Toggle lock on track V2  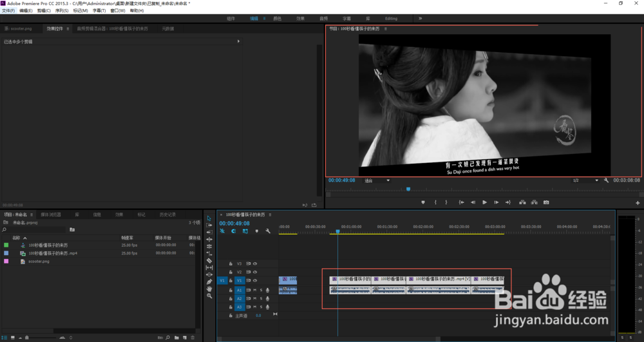click(231, 272)
